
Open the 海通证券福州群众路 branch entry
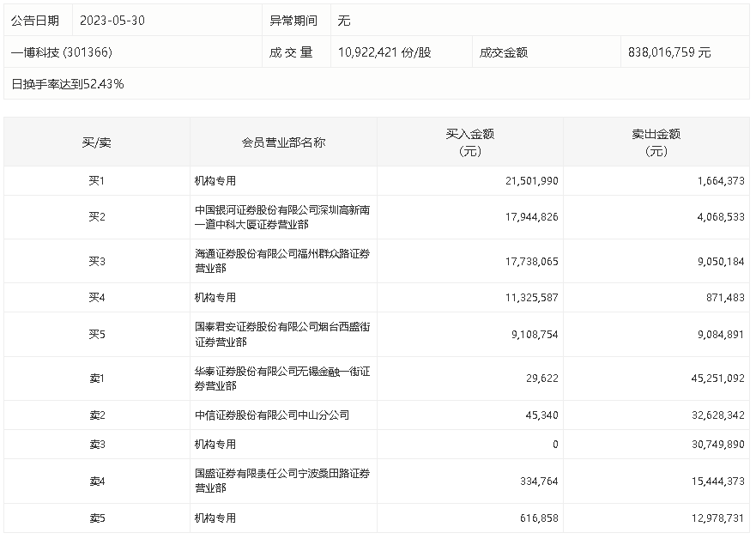[282, 261]
